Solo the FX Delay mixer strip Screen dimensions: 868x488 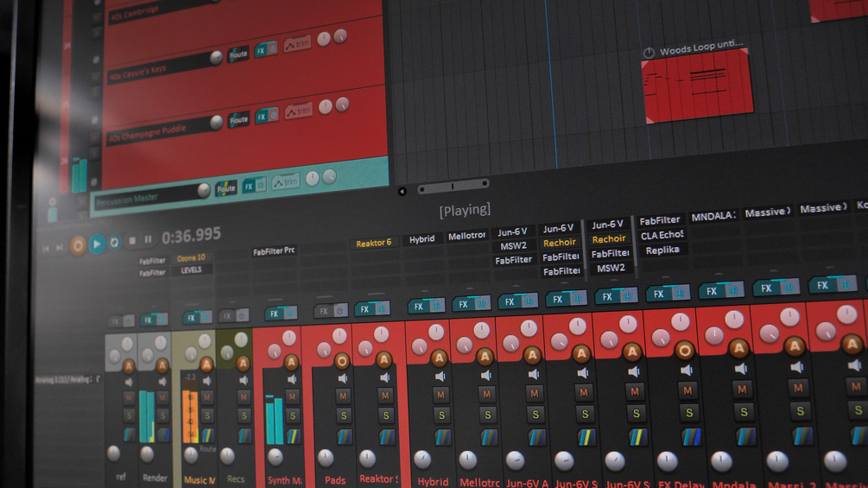(x=689, y=412)
